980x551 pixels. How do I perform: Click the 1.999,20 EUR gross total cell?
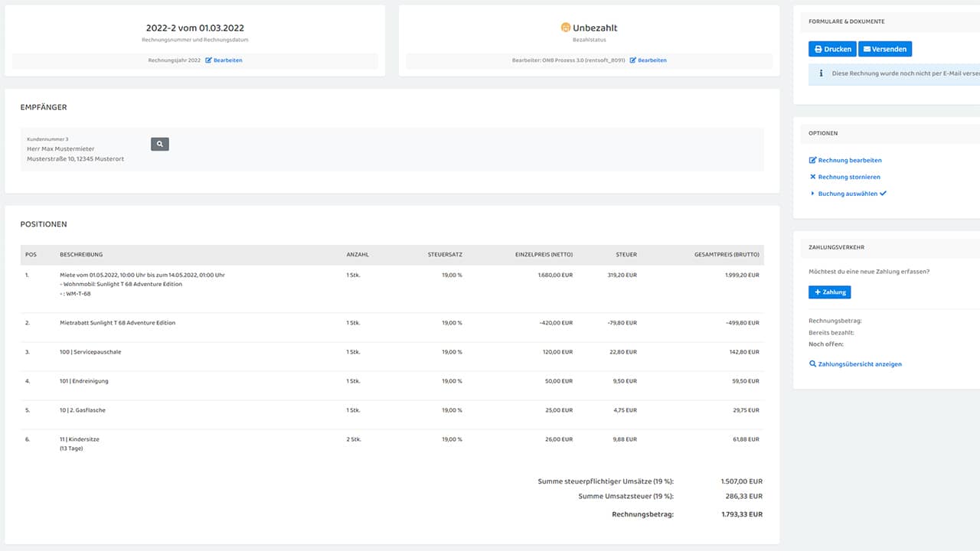(x=742, y=275)
